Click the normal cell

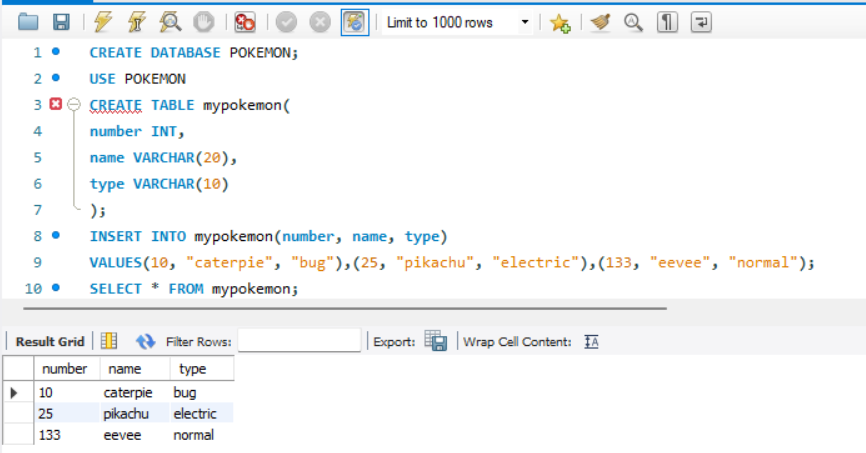(202, 435)
